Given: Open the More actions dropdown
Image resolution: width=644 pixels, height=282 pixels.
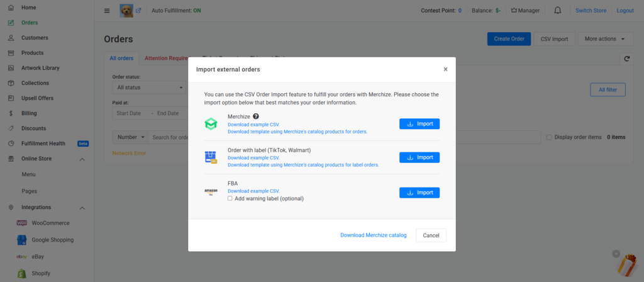Looking at the screenshot, I should (604, 39).
